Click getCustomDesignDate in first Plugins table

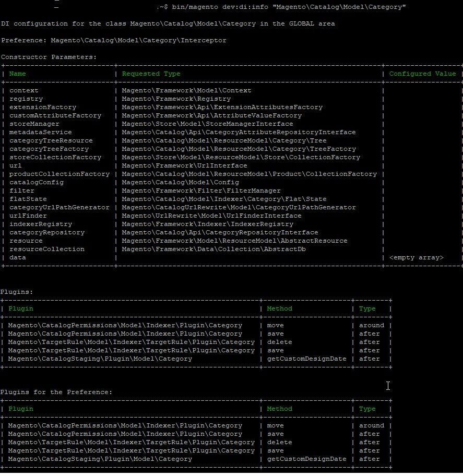pyautogui.click(x=306, y=359)
